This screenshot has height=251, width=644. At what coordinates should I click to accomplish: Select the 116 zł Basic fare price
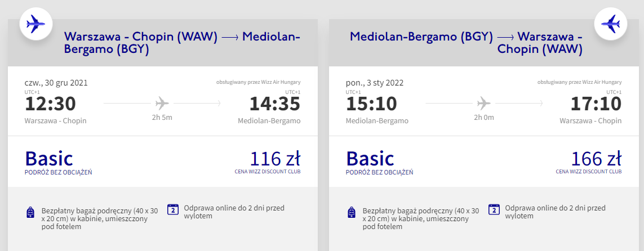click(x=275, y=158)
